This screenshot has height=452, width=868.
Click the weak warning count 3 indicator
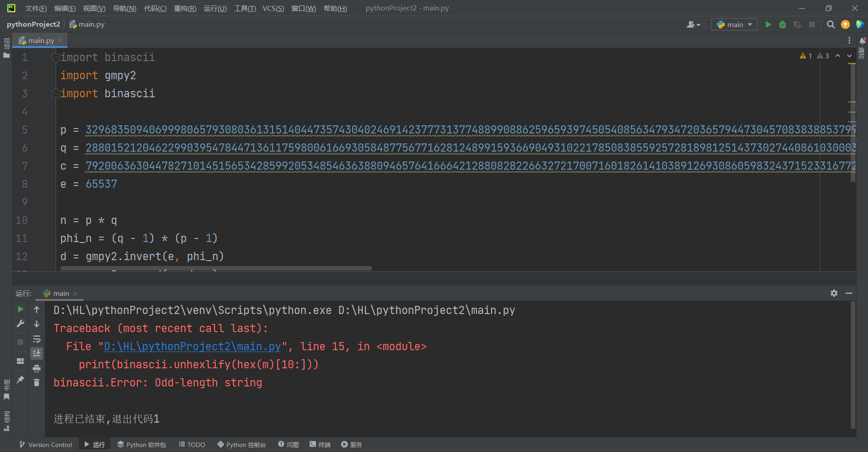pyautogui.click(x=823, y=56)
